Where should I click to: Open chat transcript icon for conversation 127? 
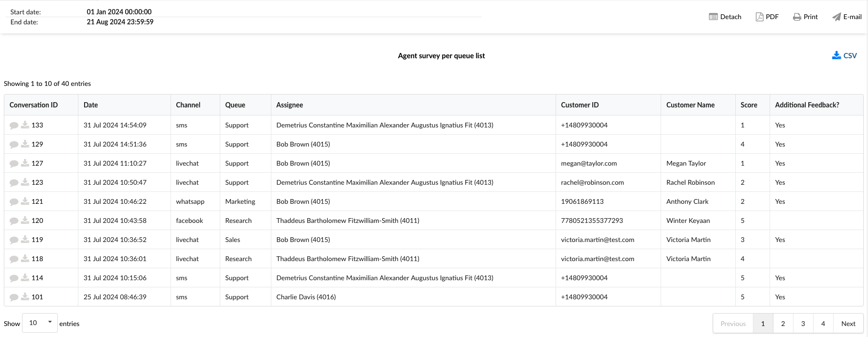[x=14, y=164]
